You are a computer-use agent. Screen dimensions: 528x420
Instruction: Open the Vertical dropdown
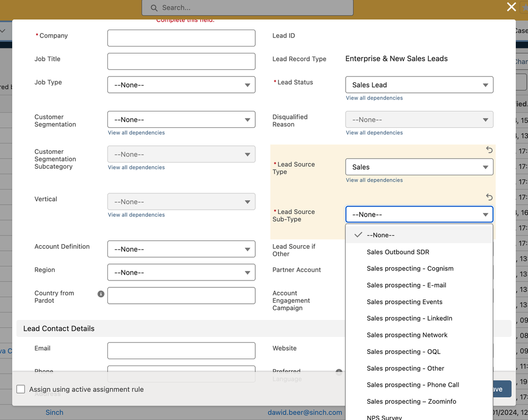[181, 202]
